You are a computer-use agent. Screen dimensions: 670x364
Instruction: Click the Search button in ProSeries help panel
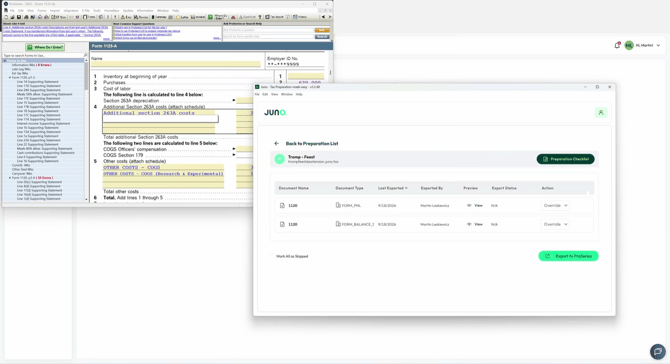(322, 37)
